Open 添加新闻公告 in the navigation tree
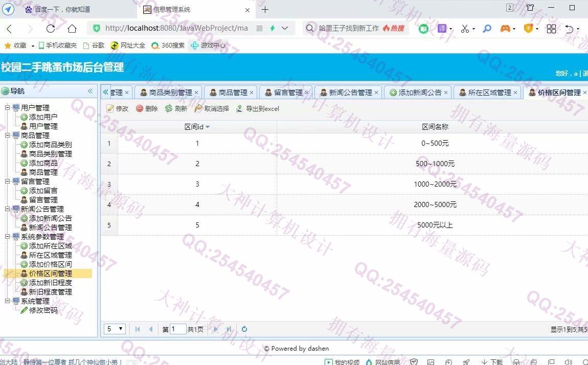This screenshot has height=365, width=588. [50, 218]
